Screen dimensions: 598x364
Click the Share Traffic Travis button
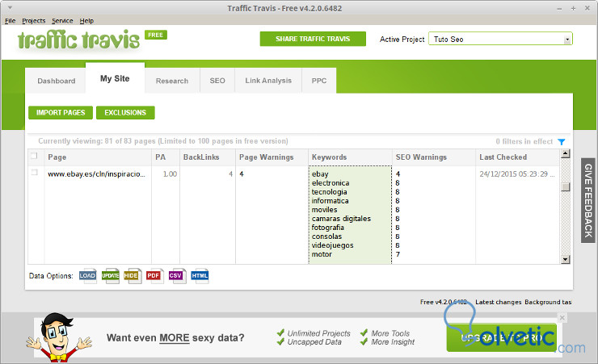313,39
